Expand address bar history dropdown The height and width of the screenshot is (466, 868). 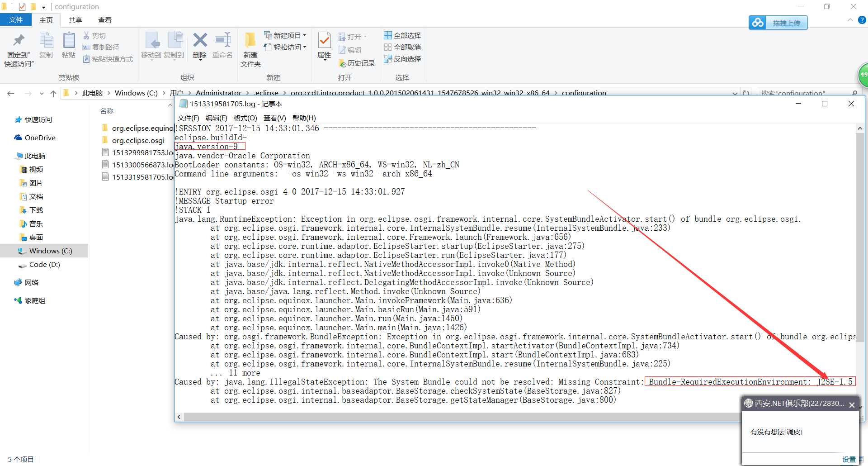point(735,93)
